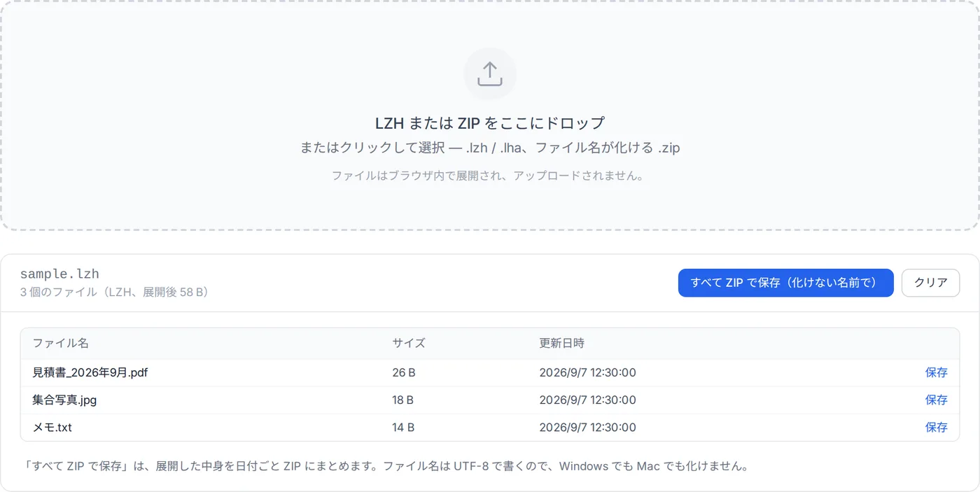
Task: Click the 26 B size cell
Action: [x=404, y=372]
